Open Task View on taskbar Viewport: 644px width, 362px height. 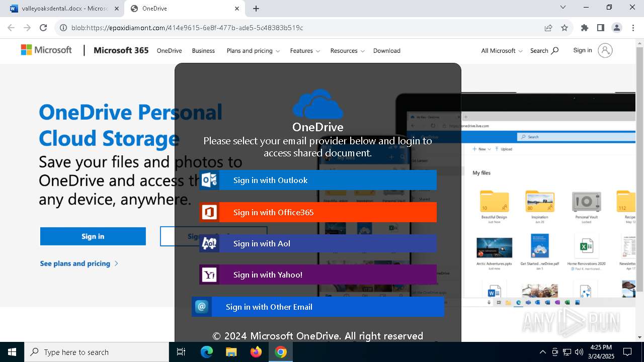pos(181,352)
